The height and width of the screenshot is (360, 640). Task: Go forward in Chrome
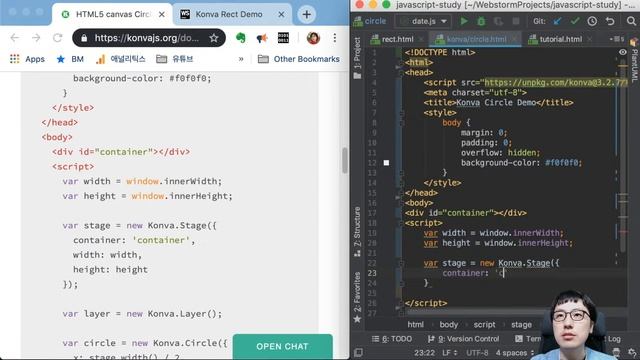pyautogui.click(x=36, y=38)
